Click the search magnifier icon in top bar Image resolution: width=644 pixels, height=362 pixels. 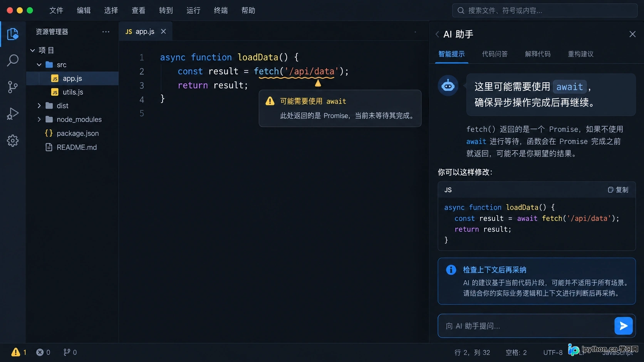coord(461,11)
